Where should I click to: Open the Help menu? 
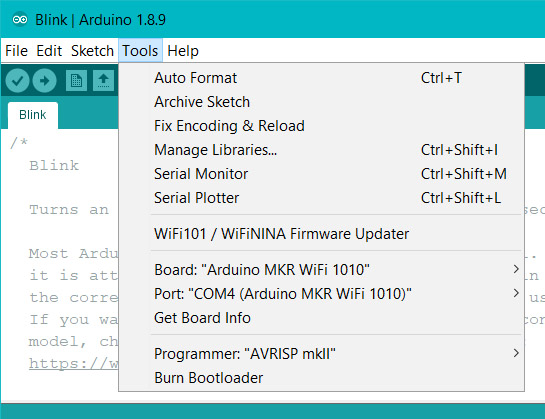tap(183, 51)
